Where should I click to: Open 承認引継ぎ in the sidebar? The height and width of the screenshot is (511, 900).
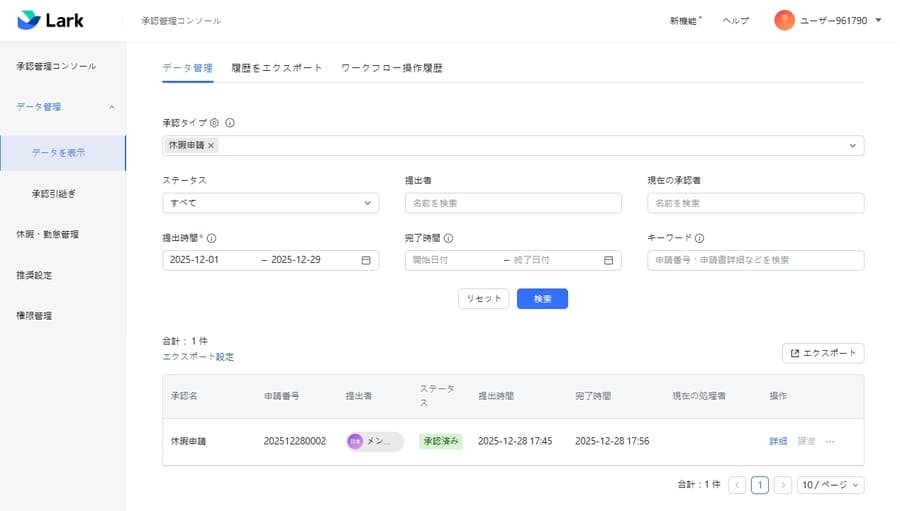point(53,193)
